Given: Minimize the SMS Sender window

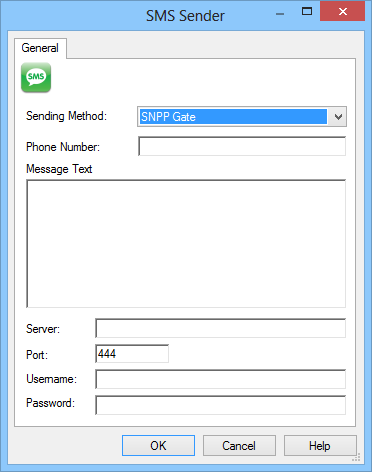Looking at the screenshot, I should pyautogui.click(x=280, y=14).
